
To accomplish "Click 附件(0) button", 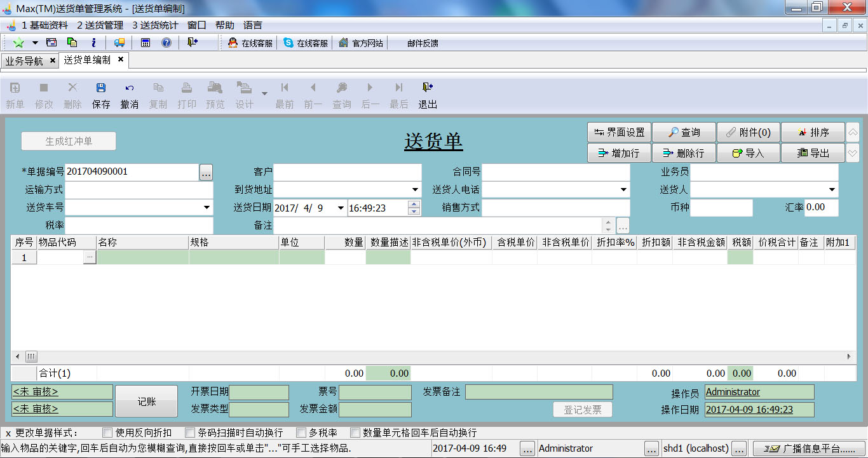I will 748,132.
